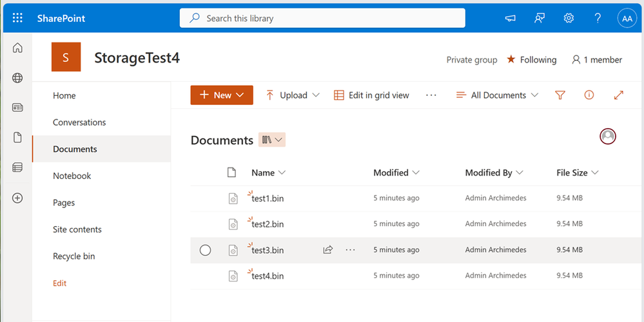Open the library switcher dropdown beside Documents
Screen dimensions: 644x322
(272, 140)
